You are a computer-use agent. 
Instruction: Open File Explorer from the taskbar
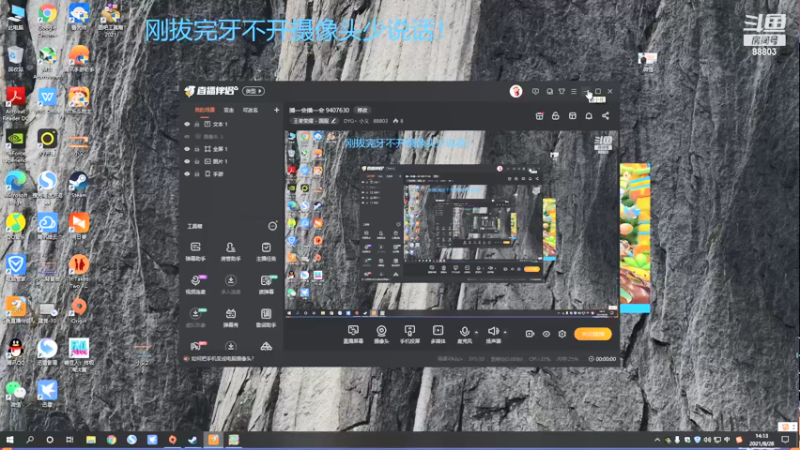coord(91,439)
